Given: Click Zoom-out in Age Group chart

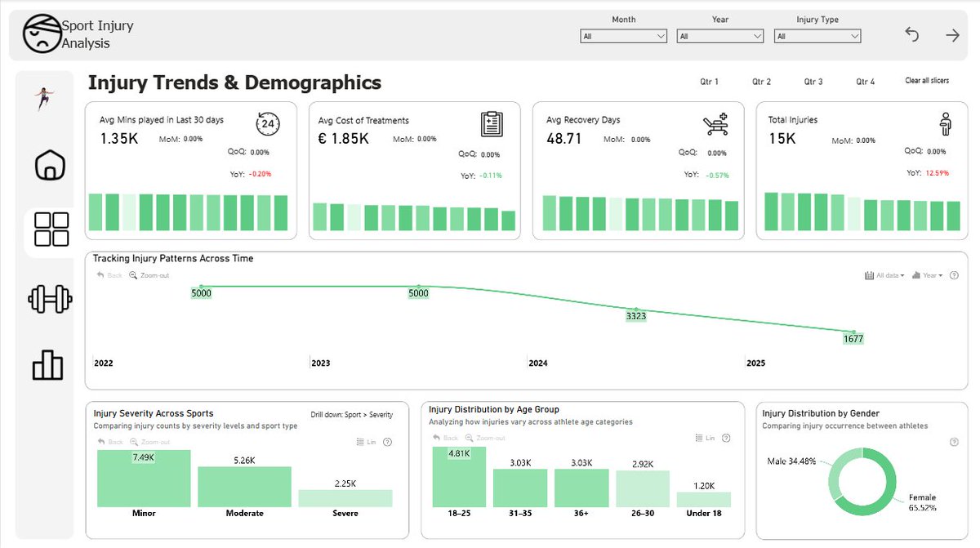Looking at the screenshot, I should coord(485,439).
